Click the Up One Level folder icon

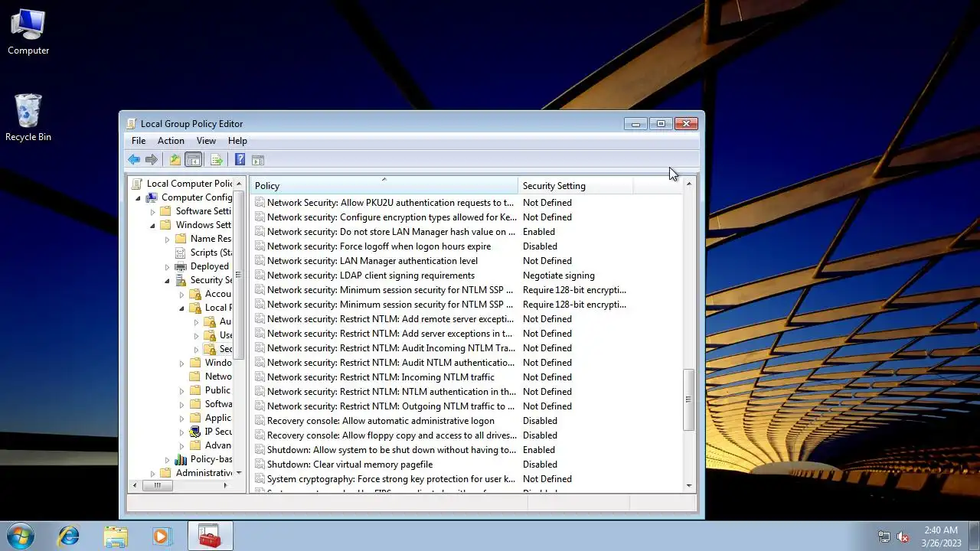coord(175,160)
